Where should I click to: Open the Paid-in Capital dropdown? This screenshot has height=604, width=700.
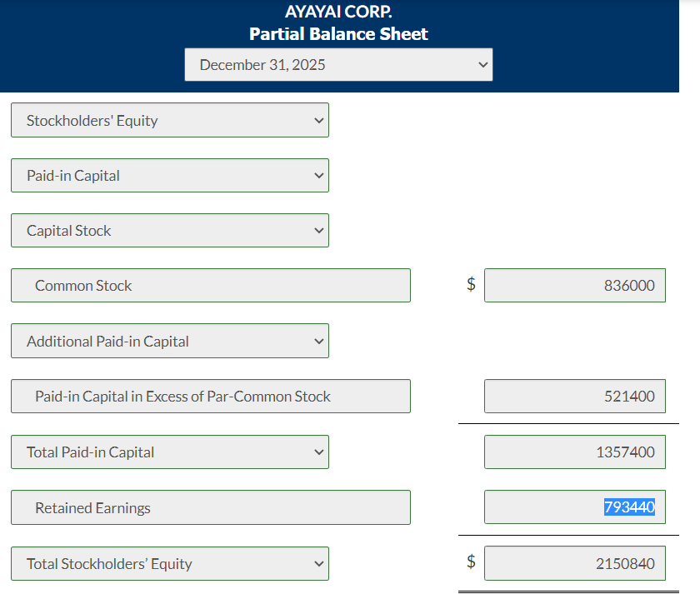pos(169,175)
